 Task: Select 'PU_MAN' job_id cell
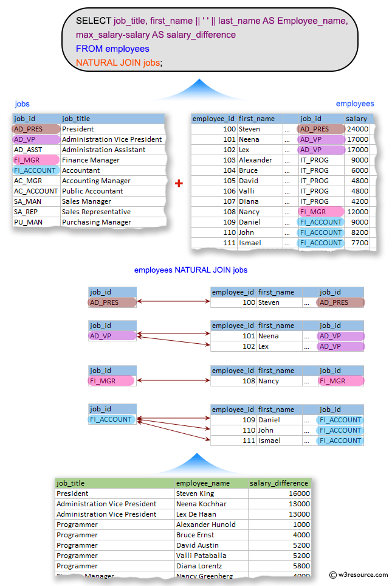pos(36,222)
